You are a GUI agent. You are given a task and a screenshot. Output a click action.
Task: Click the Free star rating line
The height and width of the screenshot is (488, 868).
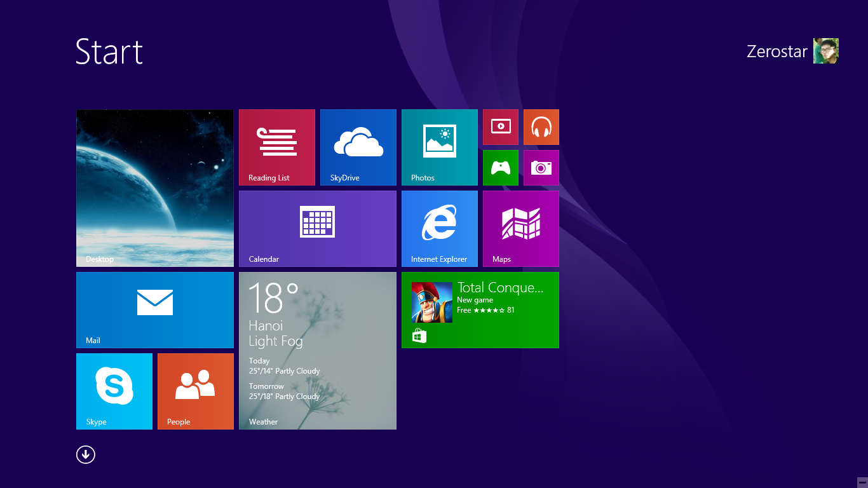tap(486, 310)
